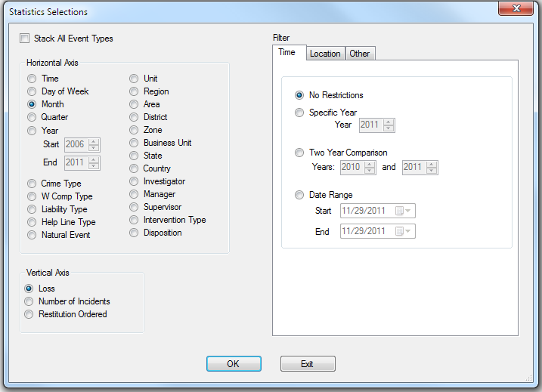
Task: Open Date Range Start calendar dropdown
Action: coord(404,211)
